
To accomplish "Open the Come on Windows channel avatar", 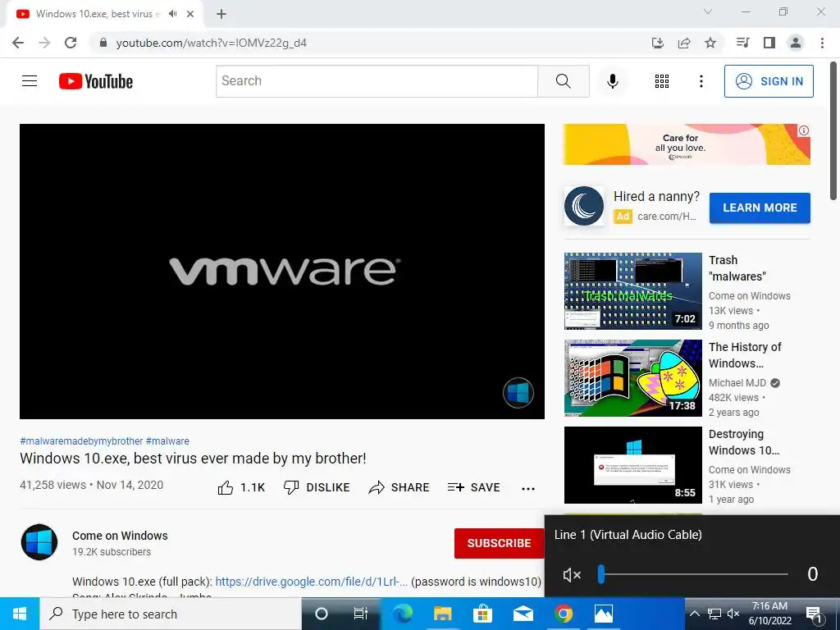I will (x=39, y=542).
